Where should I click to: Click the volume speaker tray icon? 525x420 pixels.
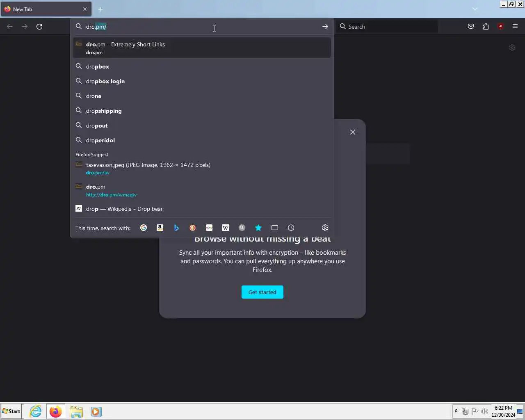(x=484, y=411)
